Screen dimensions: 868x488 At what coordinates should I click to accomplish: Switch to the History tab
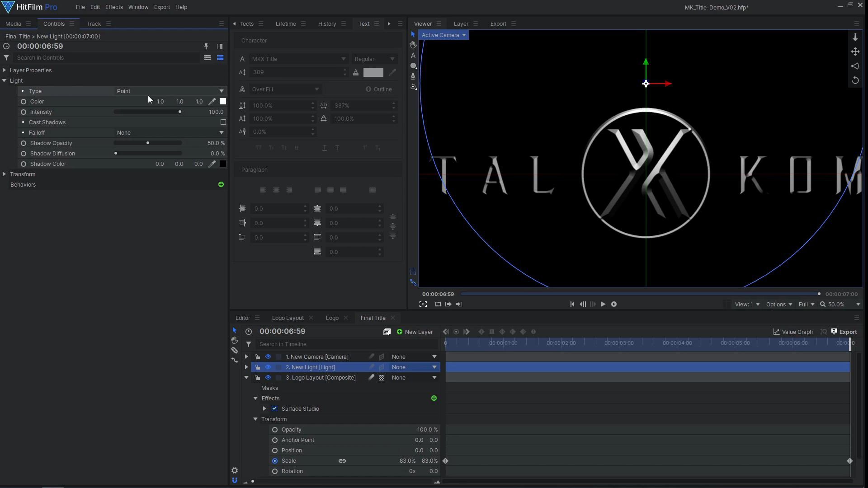[327, 24]
